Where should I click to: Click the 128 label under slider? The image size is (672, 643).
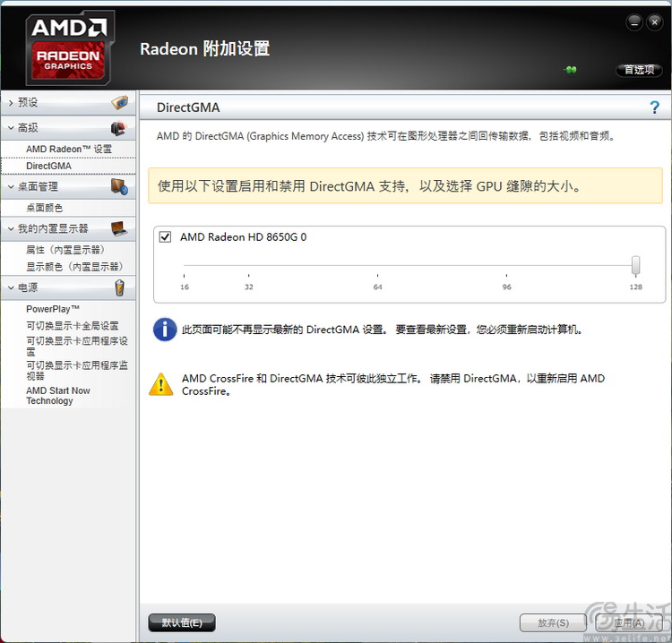pyautogui.click(x=635, y=287)
